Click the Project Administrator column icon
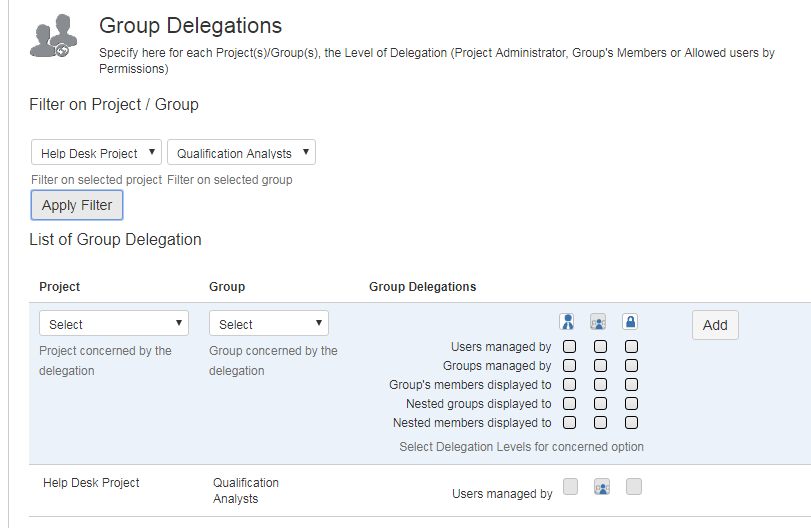The height and width of the screenshot is (528, 811). click(x=568, y=322)
